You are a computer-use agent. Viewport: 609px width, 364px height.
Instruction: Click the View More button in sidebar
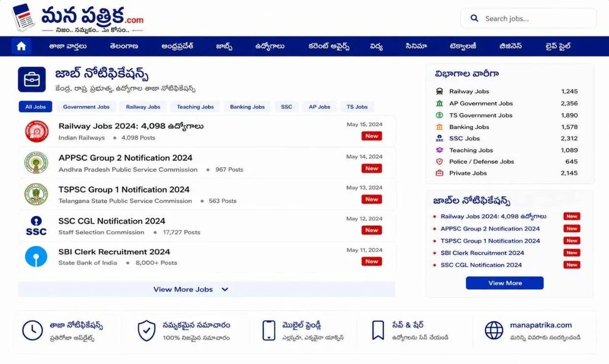click(x=504, y=283)
